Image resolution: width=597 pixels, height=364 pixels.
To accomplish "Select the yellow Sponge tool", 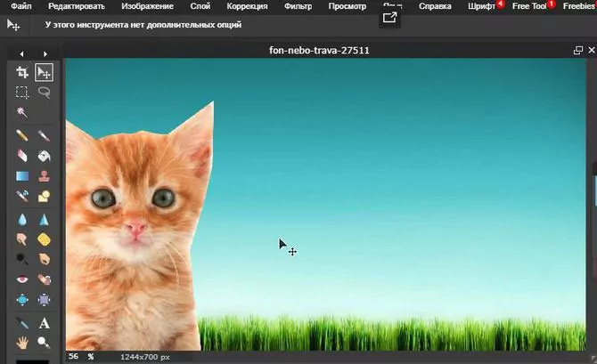I will coord(45,239).
